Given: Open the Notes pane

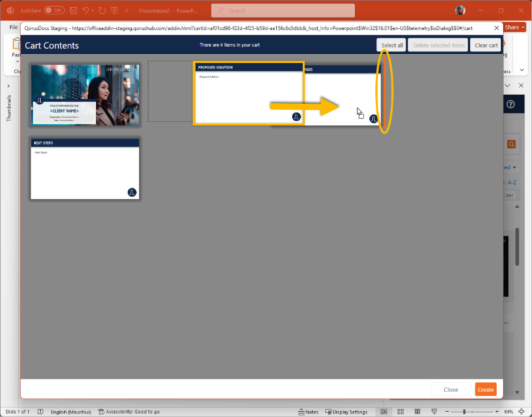Looking at the screenshot, I should 308,412.
